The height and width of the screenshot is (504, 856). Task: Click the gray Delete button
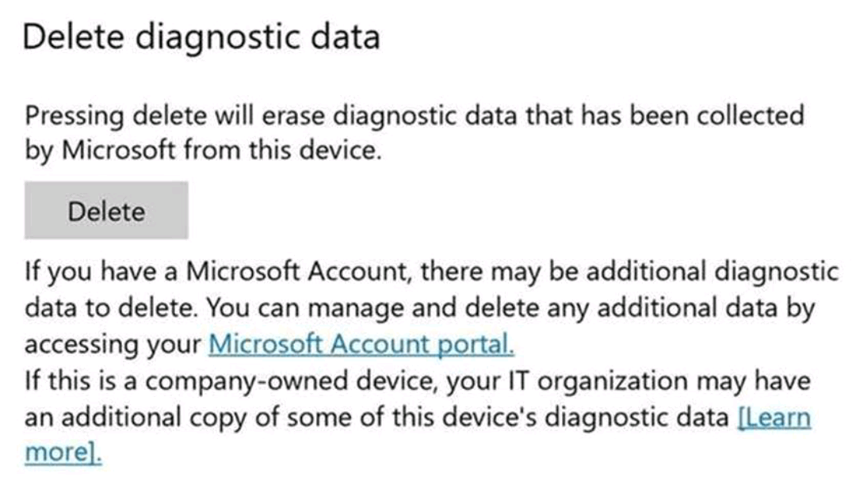106,211
